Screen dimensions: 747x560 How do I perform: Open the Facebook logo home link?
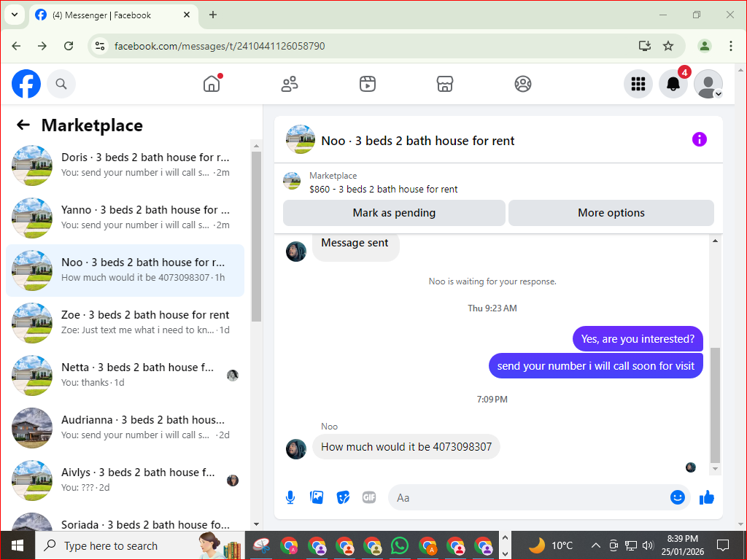point(26,85)
